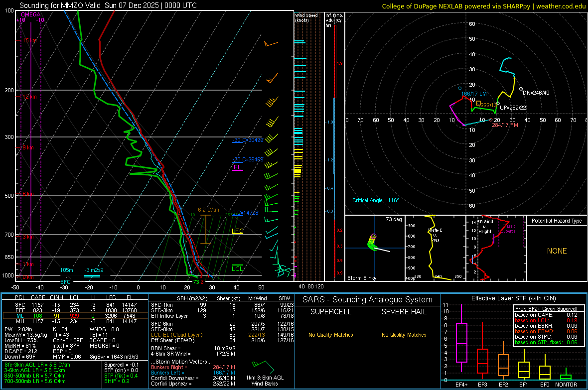The height and width of the screenshot is (390, 588).
Task: Click the 284/17 RM hodograph label
Action: click(x=505, y=125)
